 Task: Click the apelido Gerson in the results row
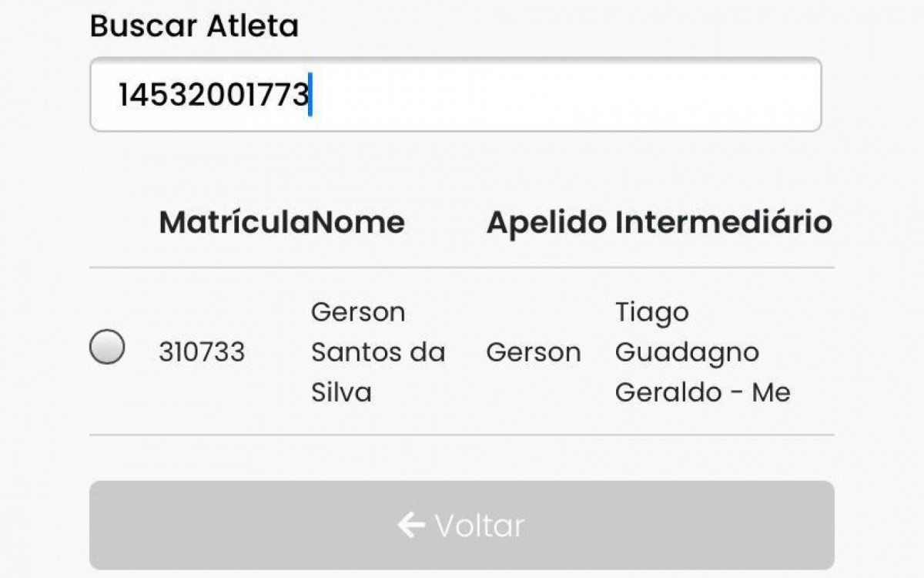(534, 351)
